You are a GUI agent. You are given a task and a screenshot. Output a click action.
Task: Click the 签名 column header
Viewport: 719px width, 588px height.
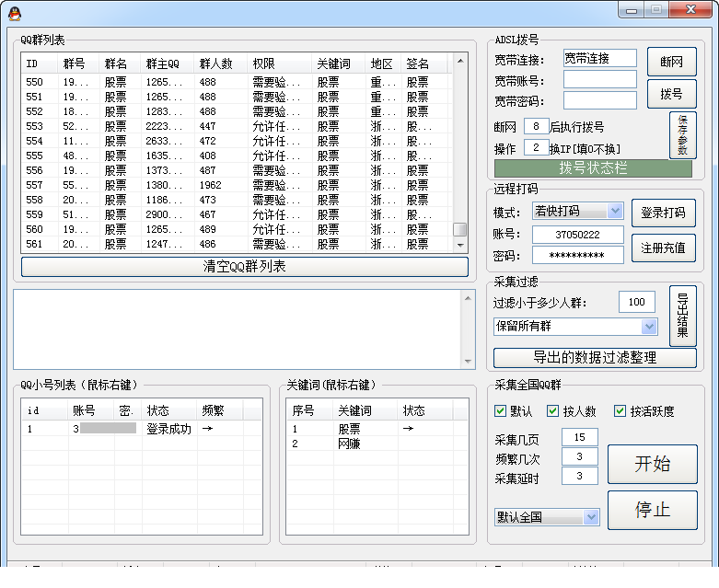pos(423,63)
